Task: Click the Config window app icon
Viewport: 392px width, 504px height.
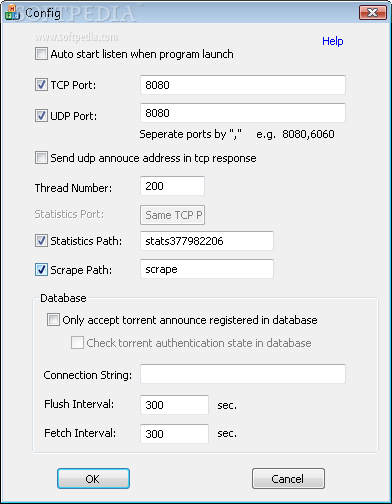Action: [12, 12]
